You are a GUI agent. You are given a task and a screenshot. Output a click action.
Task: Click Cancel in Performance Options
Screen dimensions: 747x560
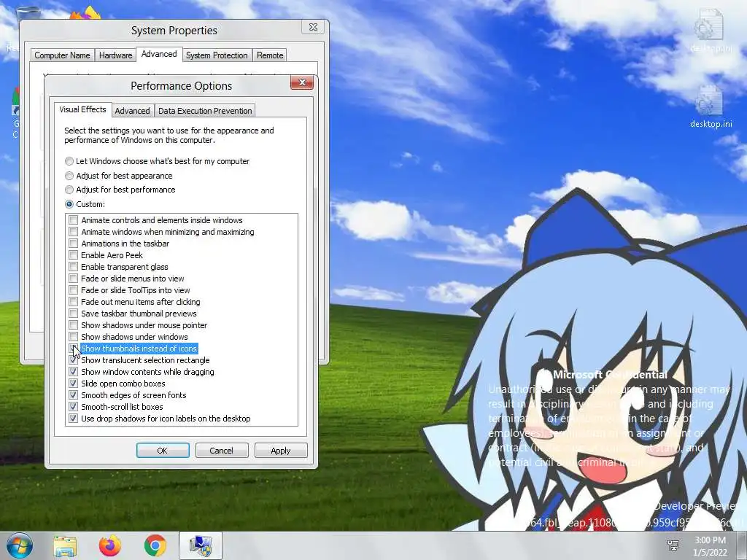click(222, 451)
